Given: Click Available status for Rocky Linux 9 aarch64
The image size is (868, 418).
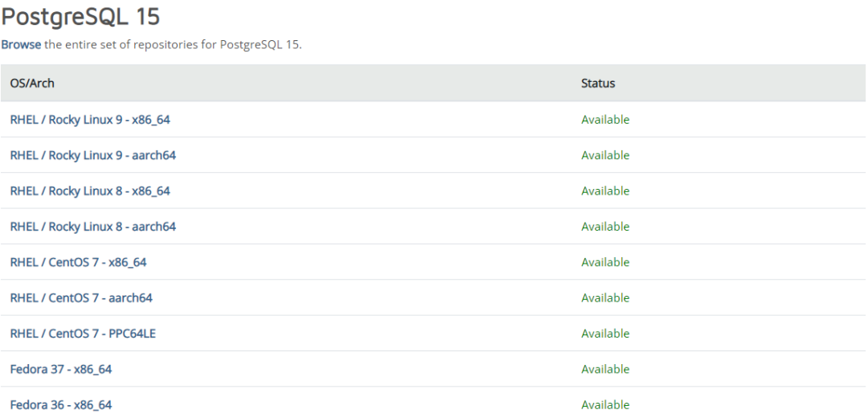Looking at the screenshot, I should click(605, 155).
